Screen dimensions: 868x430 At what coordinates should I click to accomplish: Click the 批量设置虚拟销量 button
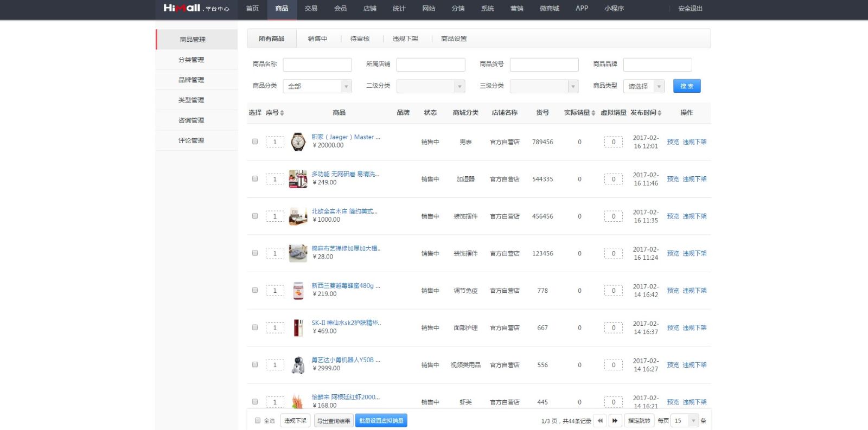(381, 421)
